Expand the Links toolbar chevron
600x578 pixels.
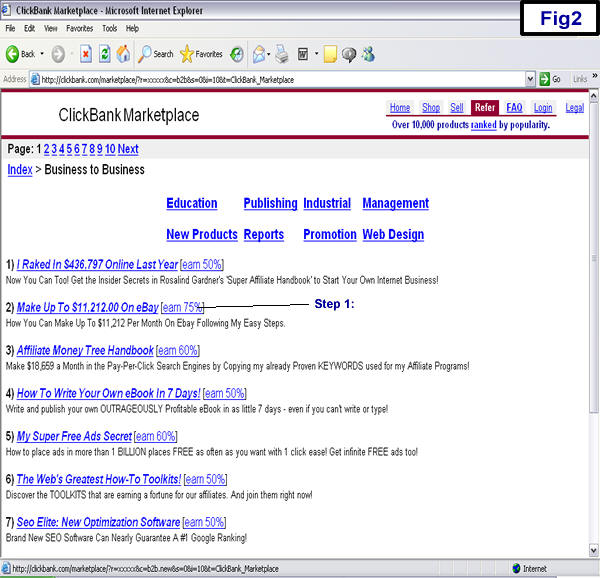[x=595, y=76]
